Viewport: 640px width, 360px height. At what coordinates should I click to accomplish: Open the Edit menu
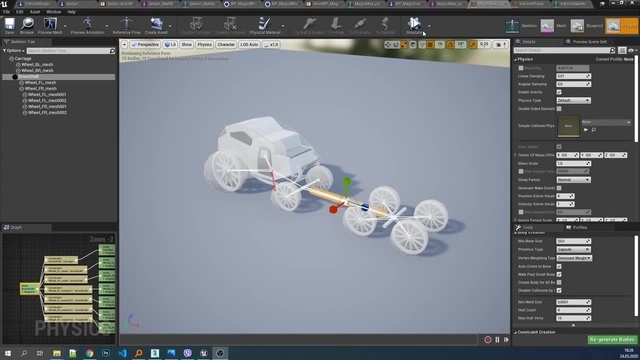[20, 12]
